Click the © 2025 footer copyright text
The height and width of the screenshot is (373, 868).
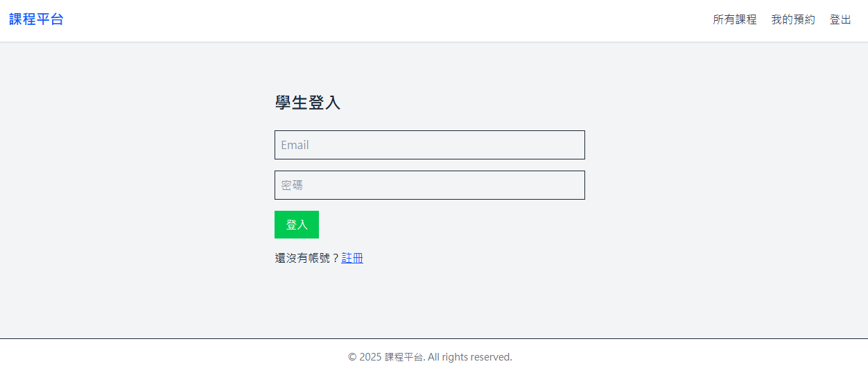tap(364, 357)
